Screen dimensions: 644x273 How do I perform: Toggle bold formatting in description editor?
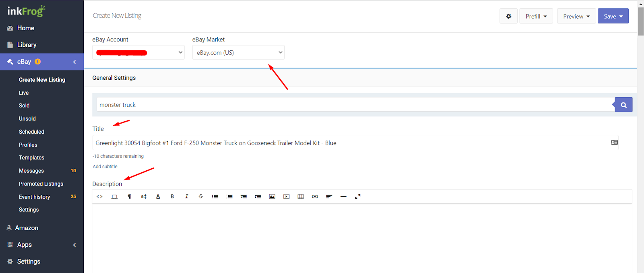pyautogui.click(x=172, y=196)
